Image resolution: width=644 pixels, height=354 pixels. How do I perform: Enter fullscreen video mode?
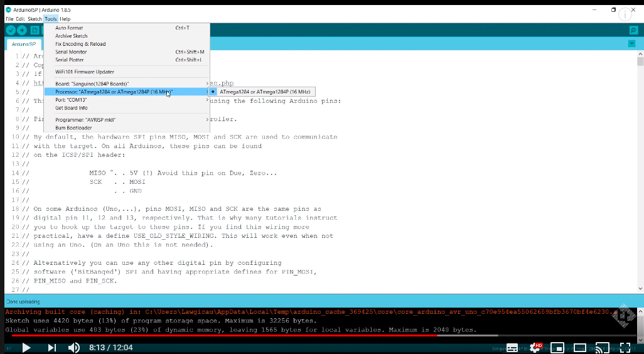625,348
